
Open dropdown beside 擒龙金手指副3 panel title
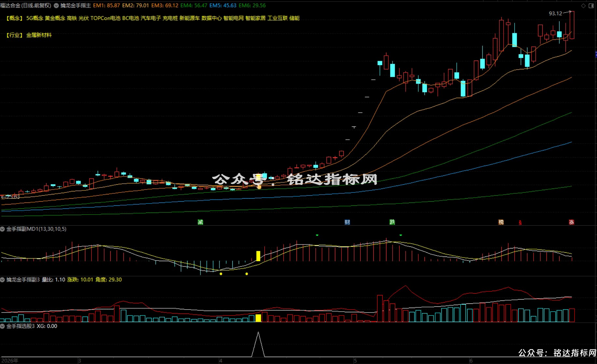pyautogui.click(x=3, y=280)
